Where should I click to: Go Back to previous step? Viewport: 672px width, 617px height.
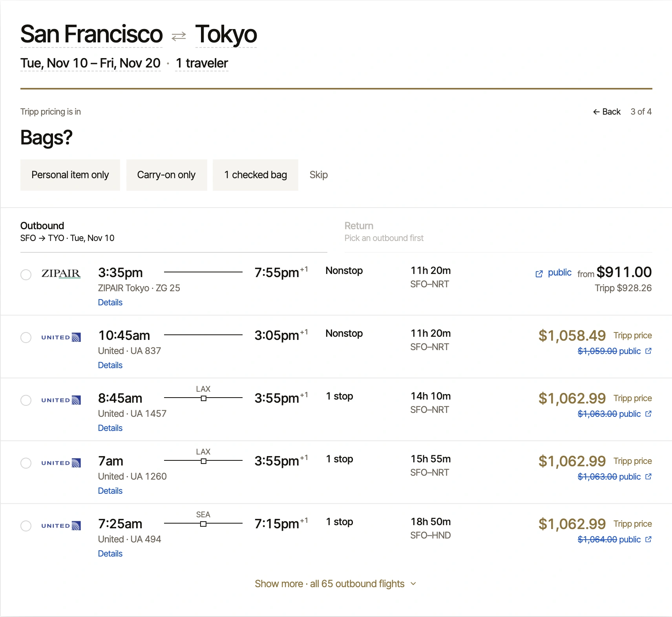tap(607, 112)
